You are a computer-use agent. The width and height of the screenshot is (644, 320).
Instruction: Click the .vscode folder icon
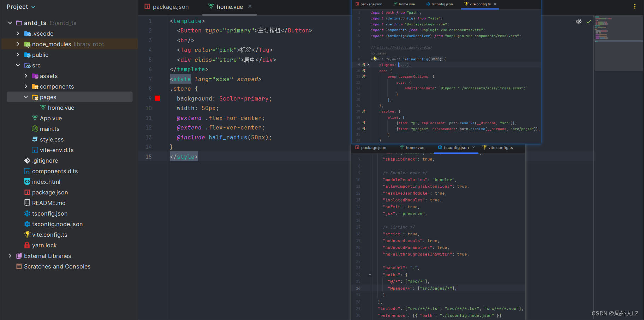[x=27, y=34]
